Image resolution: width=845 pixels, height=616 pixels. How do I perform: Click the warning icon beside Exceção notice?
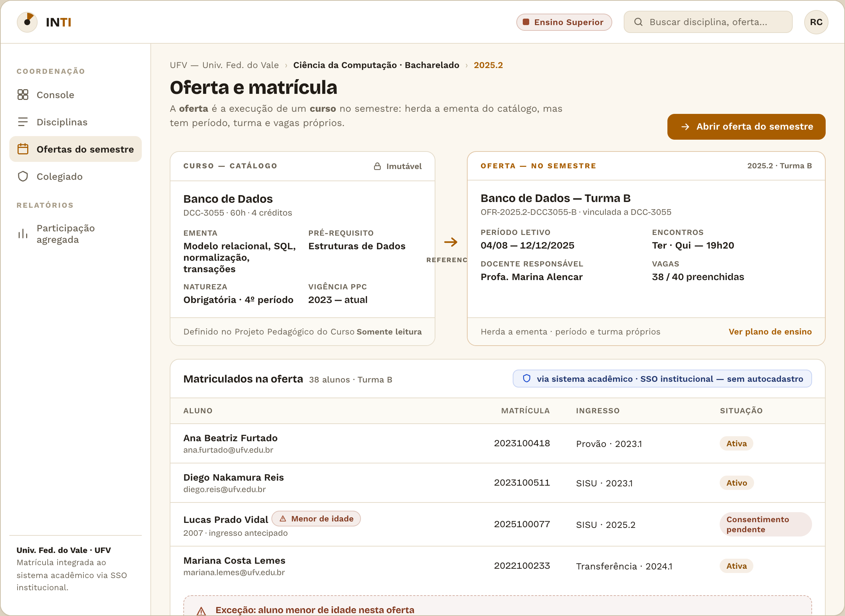[x=201, y=611]
